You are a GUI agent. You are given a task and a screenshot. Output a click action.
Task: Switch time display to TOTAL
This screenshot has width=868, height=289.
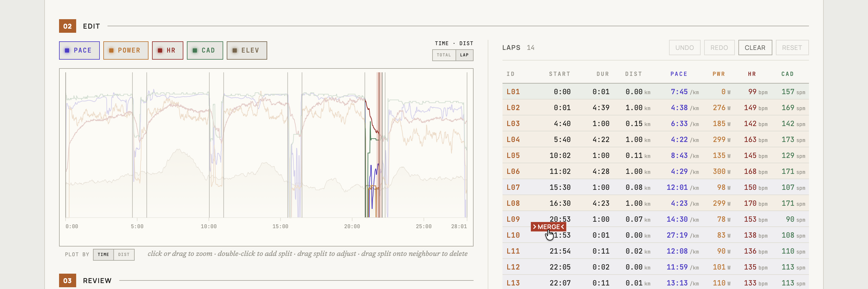(x=444, y=55)
